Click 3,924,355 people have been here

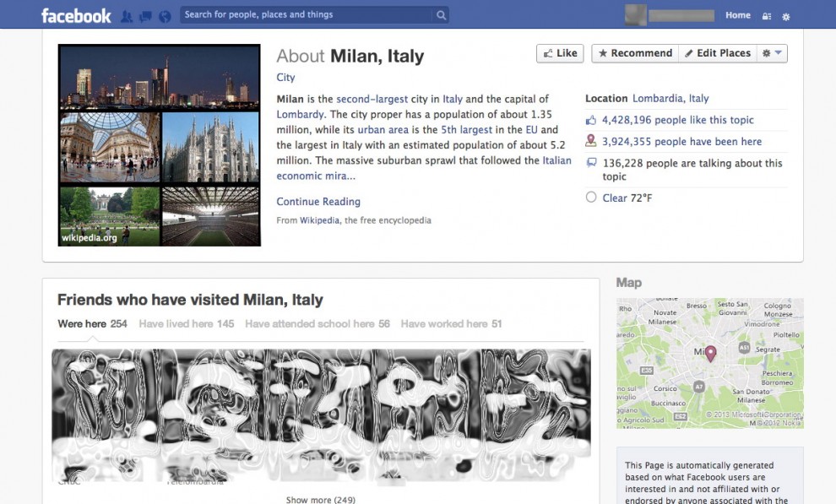click(x=682, y=142)
